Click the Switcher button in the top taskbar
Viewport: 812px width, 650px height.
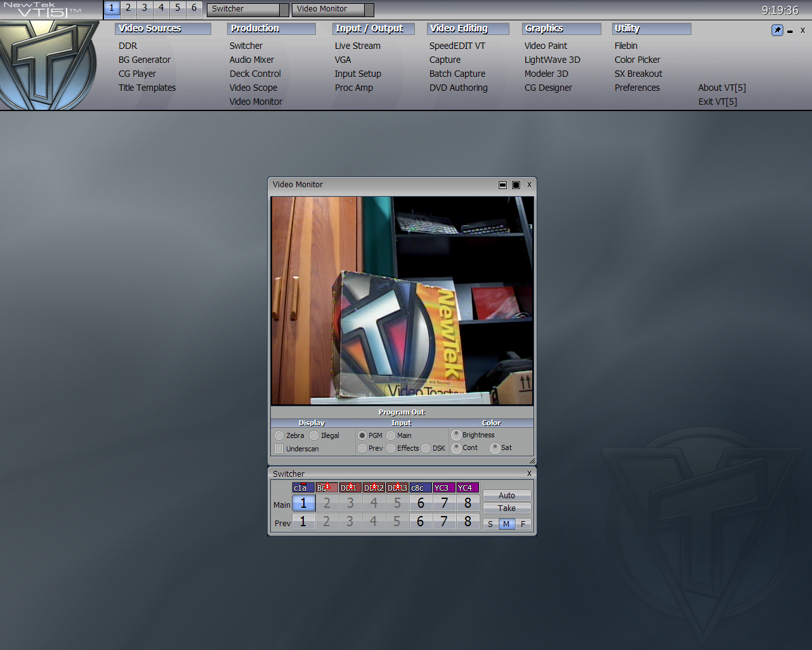click(247, 10)
